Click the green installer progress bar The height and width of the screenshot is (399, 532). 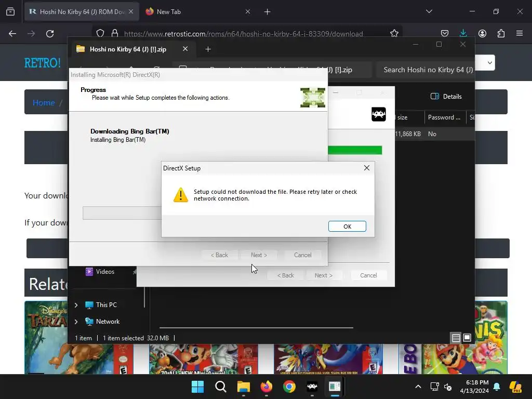click(x=355, y=150)
